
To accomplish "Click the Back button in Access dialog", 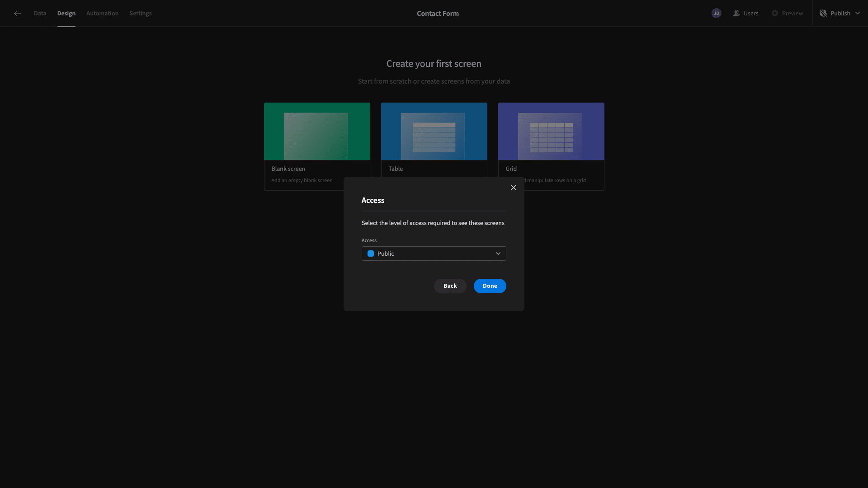I will point(450,286).
